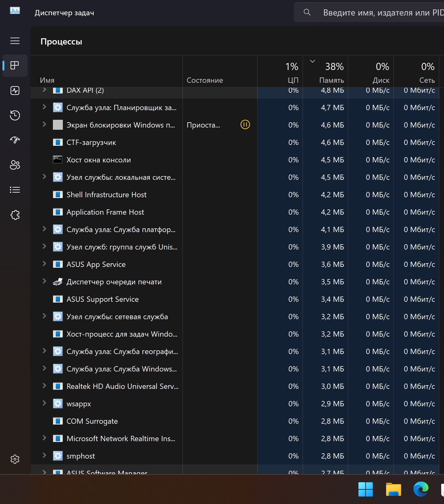Select the COM Surrogate process name

tap(92, 421)
